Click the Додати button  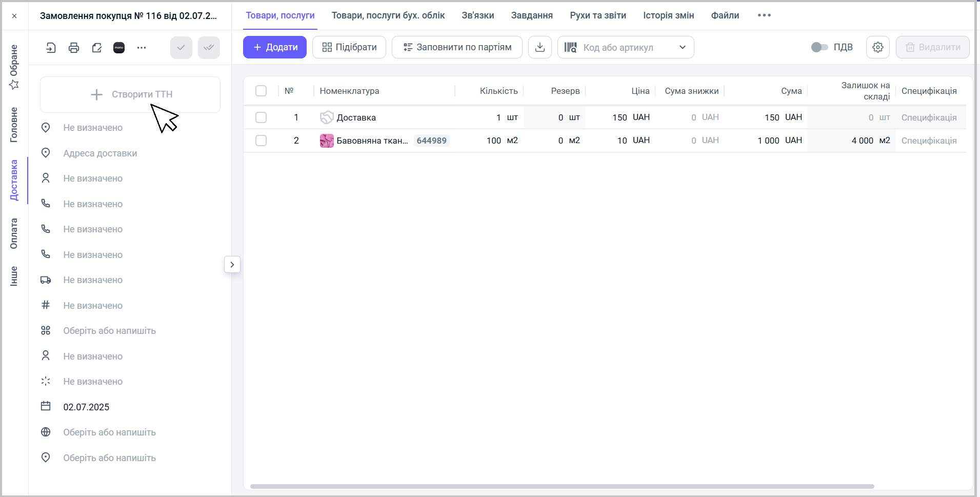(x=275, y=47)
